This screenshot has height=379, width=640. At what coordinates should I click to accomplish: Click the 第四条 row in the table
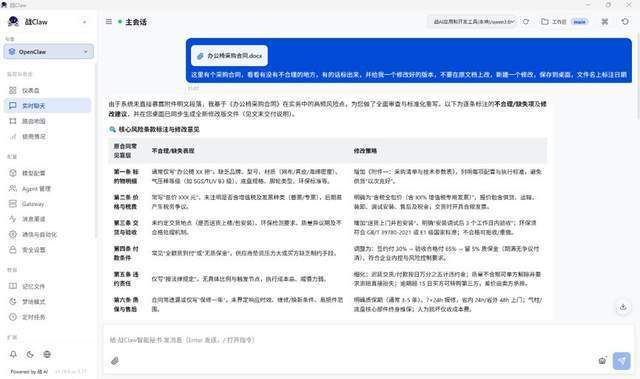pyautogui.click(x=327, y=253)
